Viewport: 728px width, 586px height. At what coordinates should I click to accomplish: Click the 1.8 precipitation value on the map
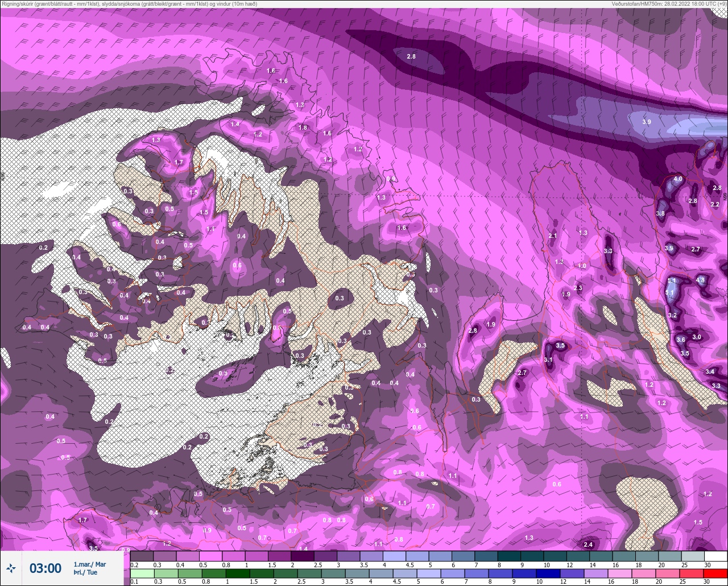point(303,127)
